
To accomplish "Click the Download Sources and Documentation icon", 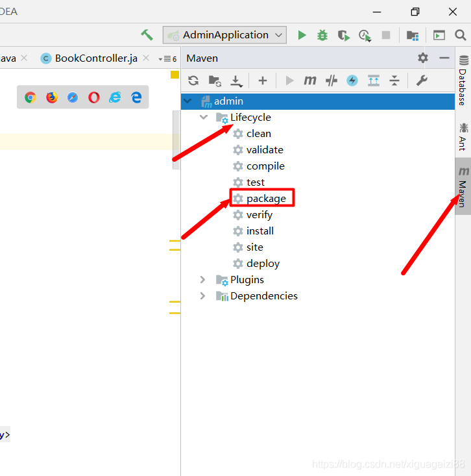I will click(236, 81).
